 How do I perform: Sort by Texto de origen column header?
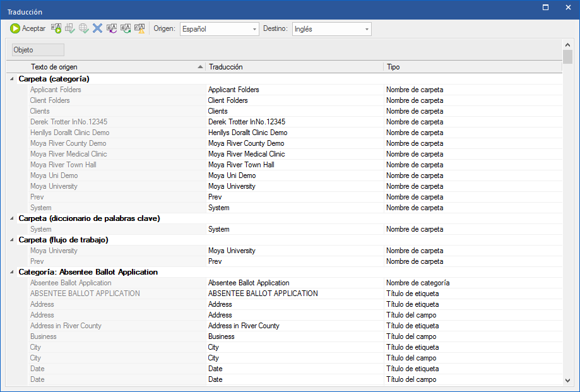(117, 67)
